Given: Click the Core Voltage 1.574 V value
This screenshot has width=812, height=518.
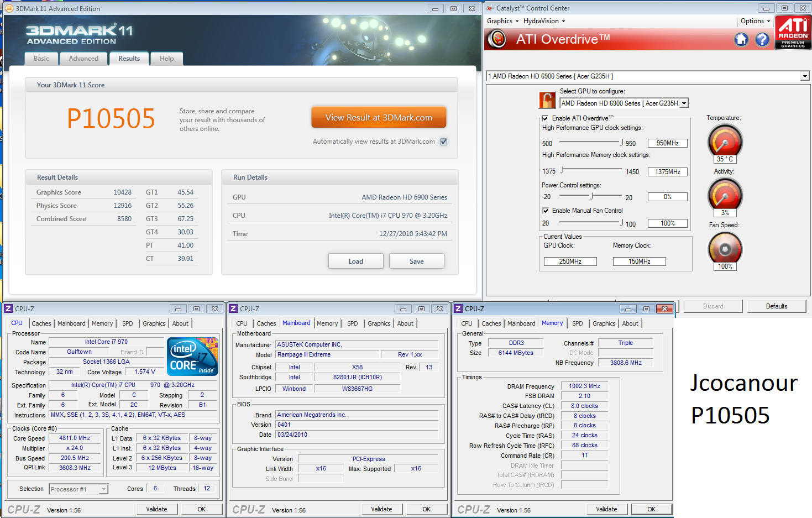Looking at the screenshot, I should pos(145,372).
